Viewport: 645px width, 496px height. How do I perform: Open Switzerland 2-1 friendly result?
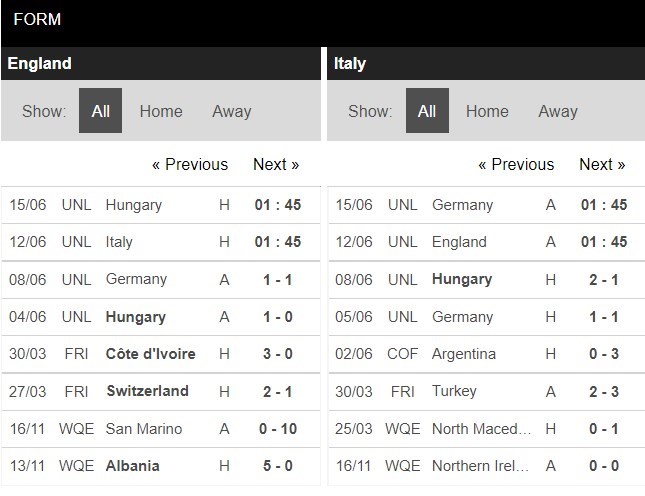pos(160,392)
